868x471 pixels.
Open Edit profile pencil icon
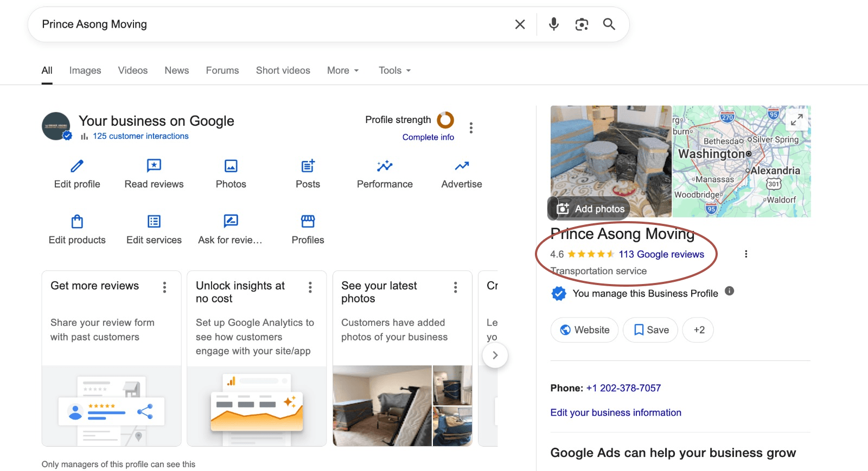coord(77,166)
